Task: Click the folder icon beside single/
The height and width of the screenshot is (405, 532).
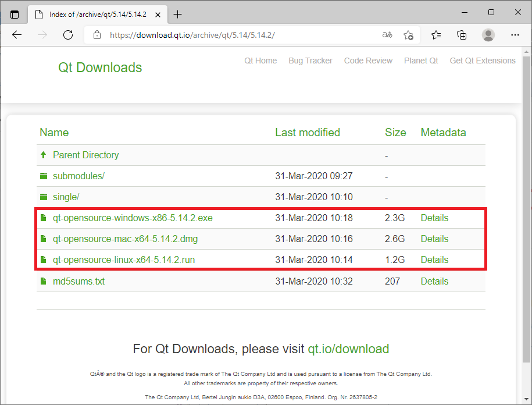Action: [x=44, y=197]
